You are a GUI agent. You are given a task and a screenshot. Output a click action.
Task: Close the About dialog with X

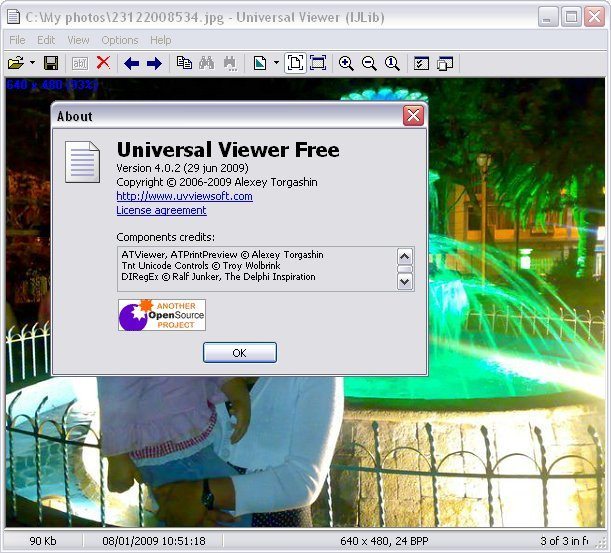click(413, 115)
